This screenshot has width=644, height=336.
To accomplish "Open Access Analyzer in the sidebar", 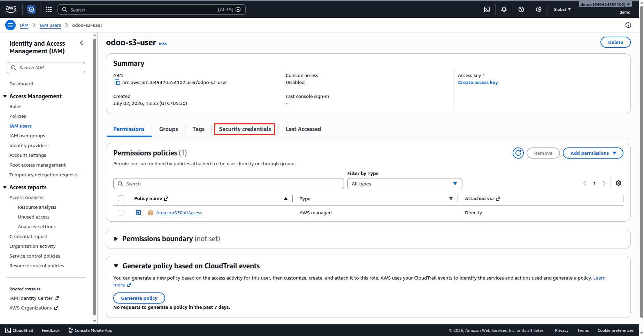I will (x=27, y=197).
